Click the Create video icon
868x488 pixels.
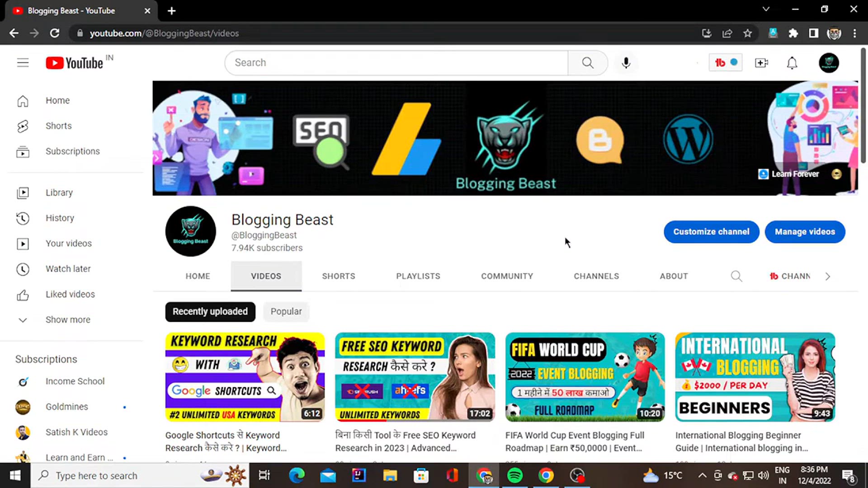[x=761, y=63]
